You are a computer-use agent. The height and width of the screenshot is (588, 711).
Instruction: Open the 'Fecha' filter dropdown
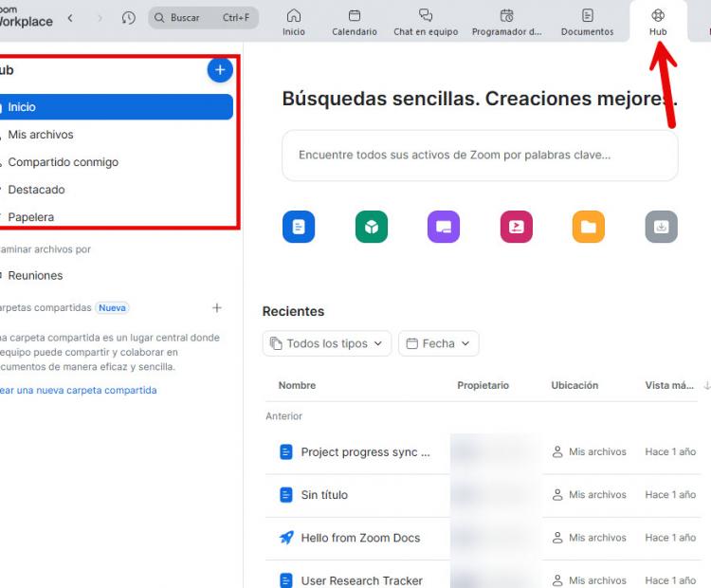coord(438,343)
